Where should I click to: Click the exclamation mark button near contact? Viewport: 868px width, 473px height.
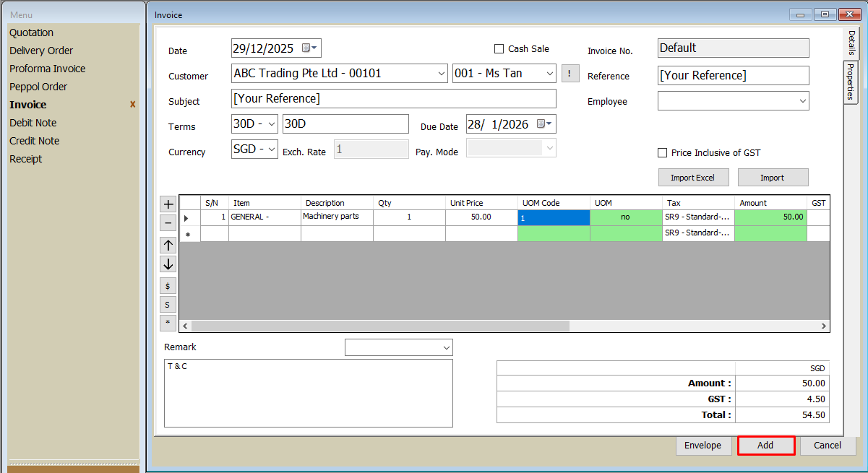pyautogui.click(x=570, y=74)
